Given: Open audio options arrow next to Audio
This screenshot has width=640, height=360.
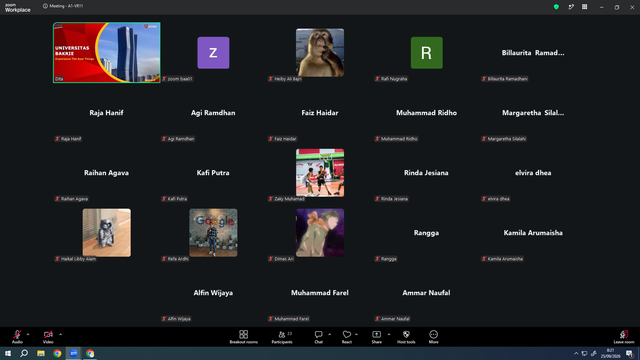Looking at the screenshot, I should click(x=28, y=334).
